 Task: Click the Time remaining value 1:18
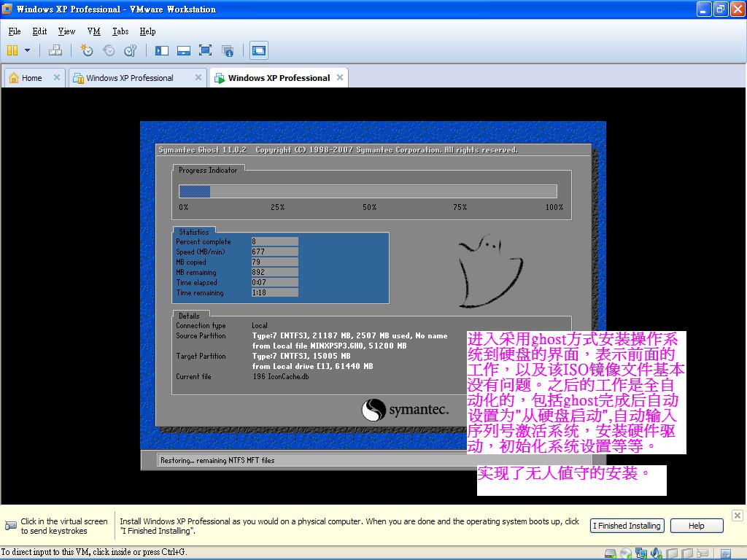tap(274, 293)
